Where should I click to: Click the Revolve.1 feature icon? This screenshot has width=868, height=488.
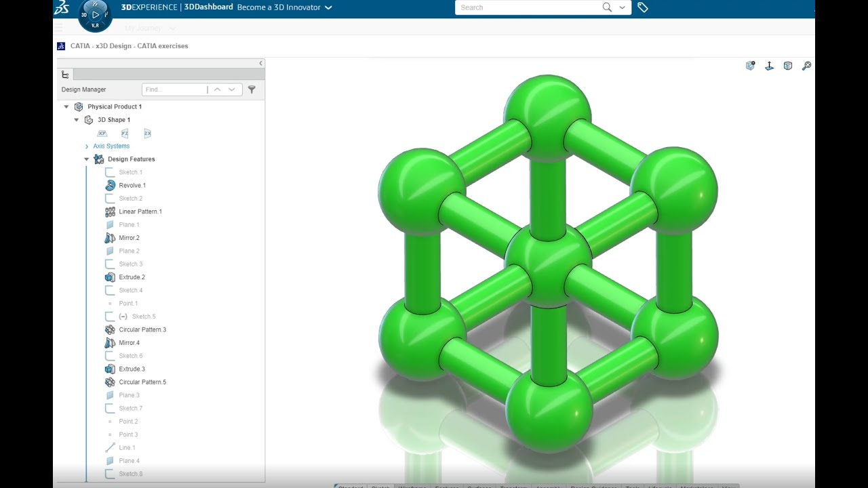click(110, 185)
